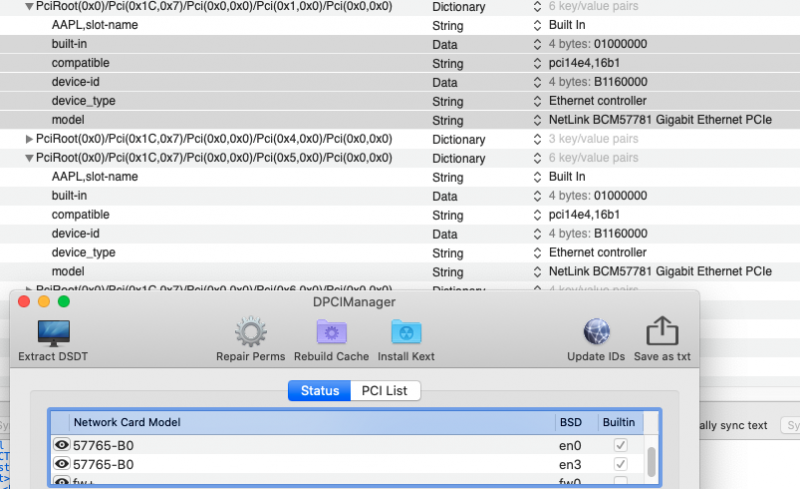The width and height of the screenshot is (800, 489).
Task: Expand the PciRoot entry ending in Pci(0x4,0x0)/Pci(0x0,0x0)
Action: 29,139
